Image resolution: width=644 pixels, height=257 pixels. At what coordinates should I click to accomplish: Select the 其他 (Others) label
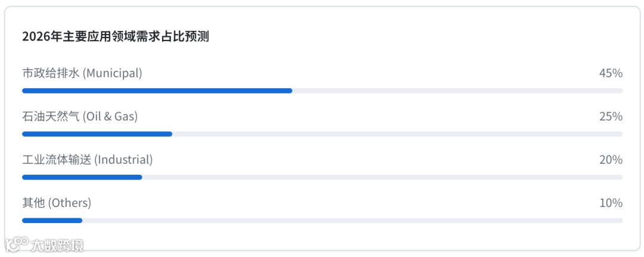tap(57, 203)
